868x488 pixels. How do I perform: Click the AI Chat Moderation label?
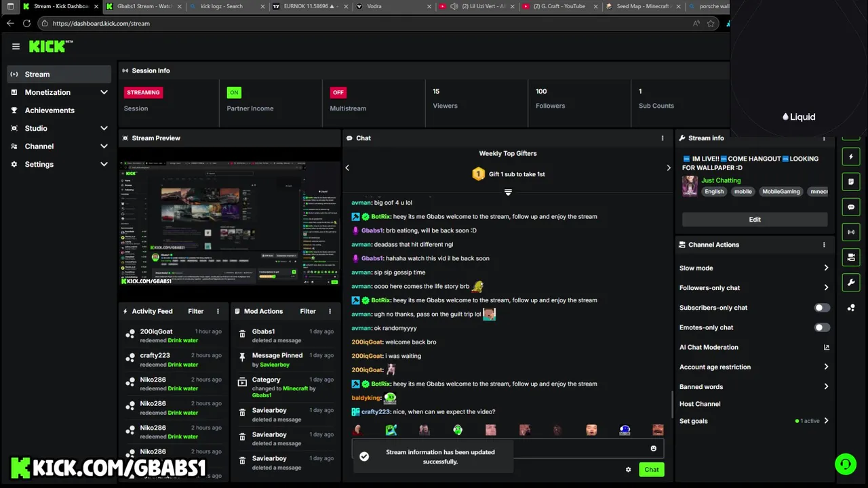tap(709, 347)
